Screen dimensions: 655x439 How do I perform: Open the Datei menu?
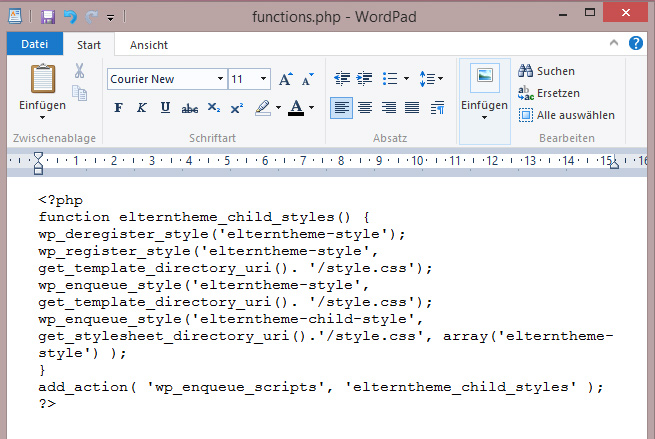pyautogui.click(x=35, y=44)
